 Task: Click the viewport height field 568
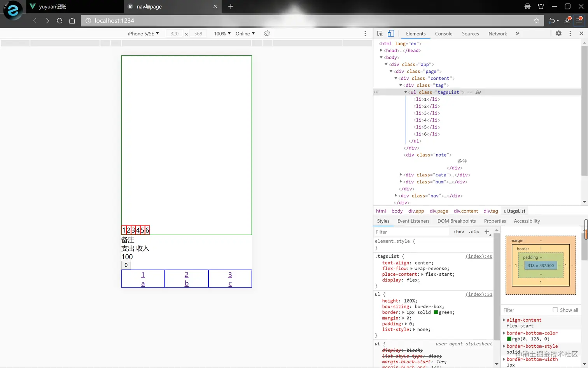click(x=198, y=33)
